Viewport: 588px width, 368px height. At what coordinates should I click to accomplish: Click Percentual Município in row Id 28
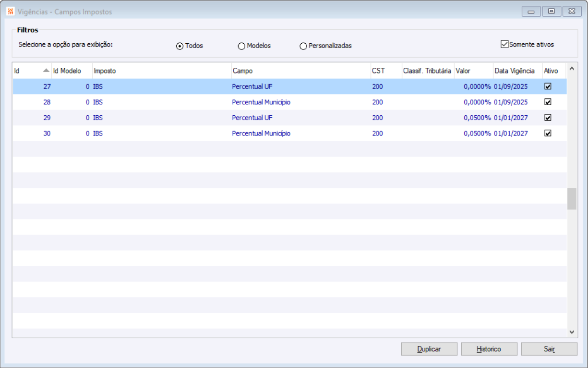click(x=261, y=102)
